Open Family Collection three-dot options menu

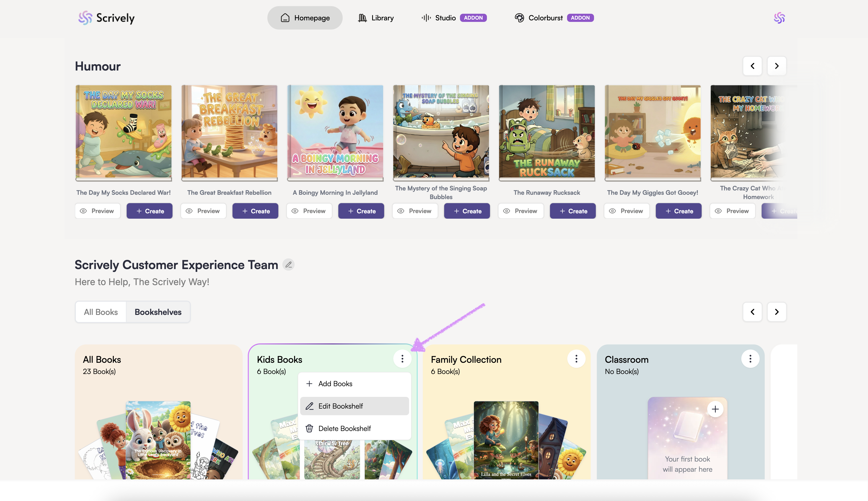[576, 359]
